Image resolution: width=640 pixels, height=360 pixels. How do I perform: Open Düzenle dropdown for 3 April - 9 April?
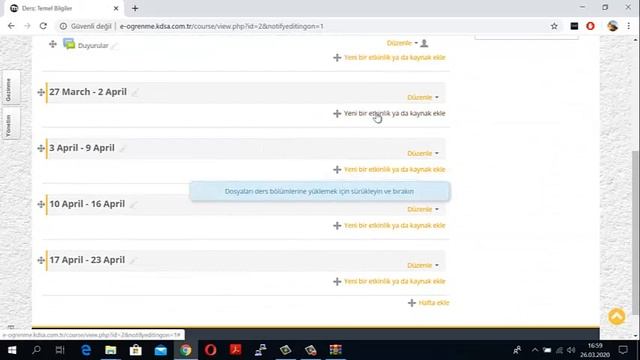coord(423,153)
